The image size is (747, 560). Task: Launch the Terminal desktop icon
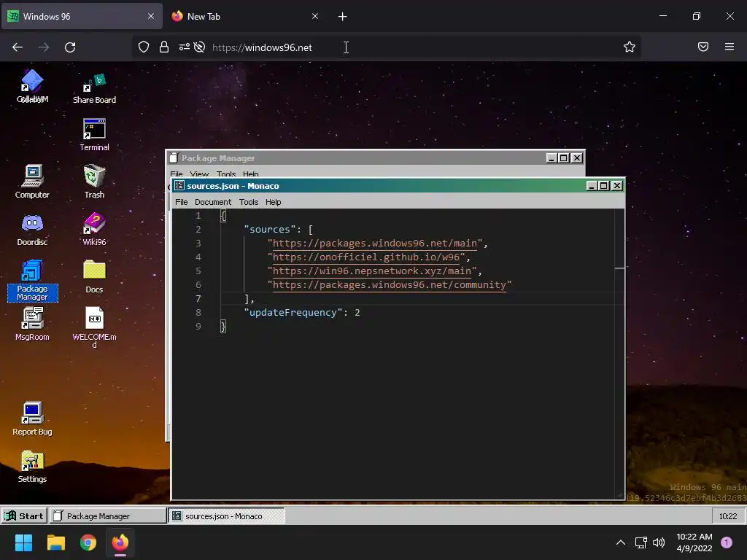point(94,135)
